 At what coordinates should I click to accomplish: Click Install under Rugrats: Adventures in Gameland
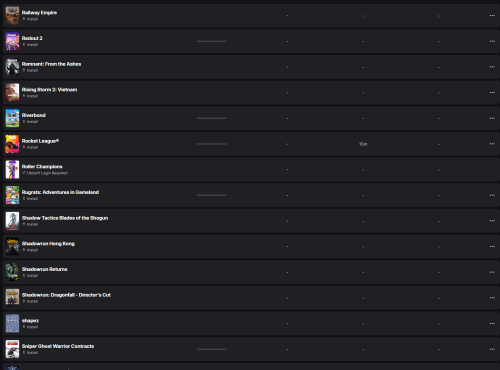[x=30, y=199]
